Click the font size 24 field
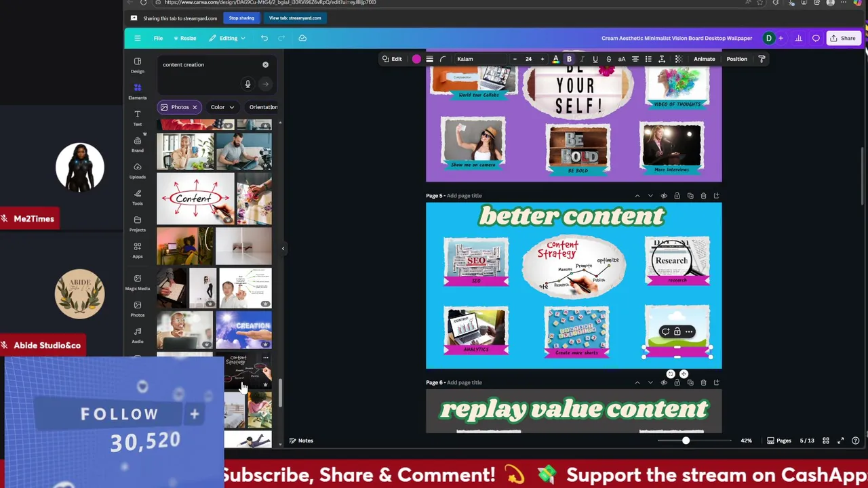This screenshot has width=868, height=488. point(528,59)
